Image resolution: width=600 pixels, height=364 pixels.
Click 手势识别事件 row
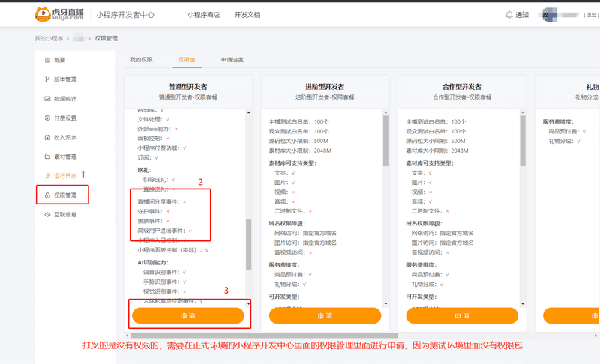coord(164,282)
